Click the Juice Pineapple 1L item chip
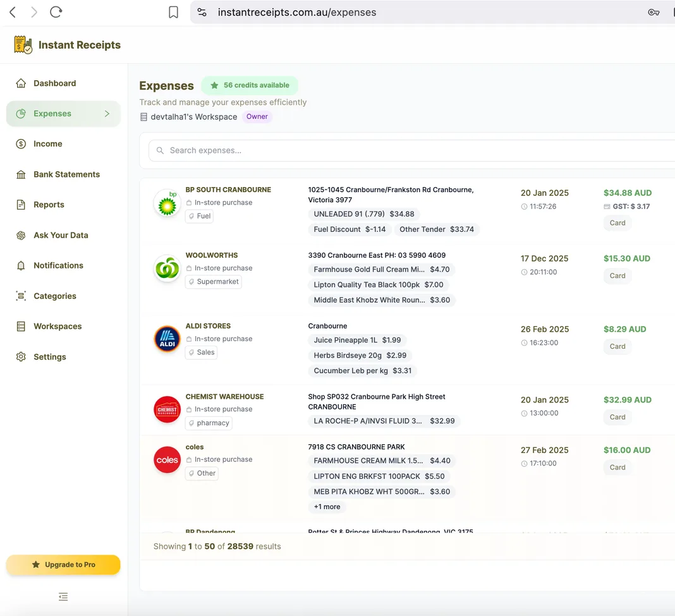This screenshot has width=675, height=616. 357,340
